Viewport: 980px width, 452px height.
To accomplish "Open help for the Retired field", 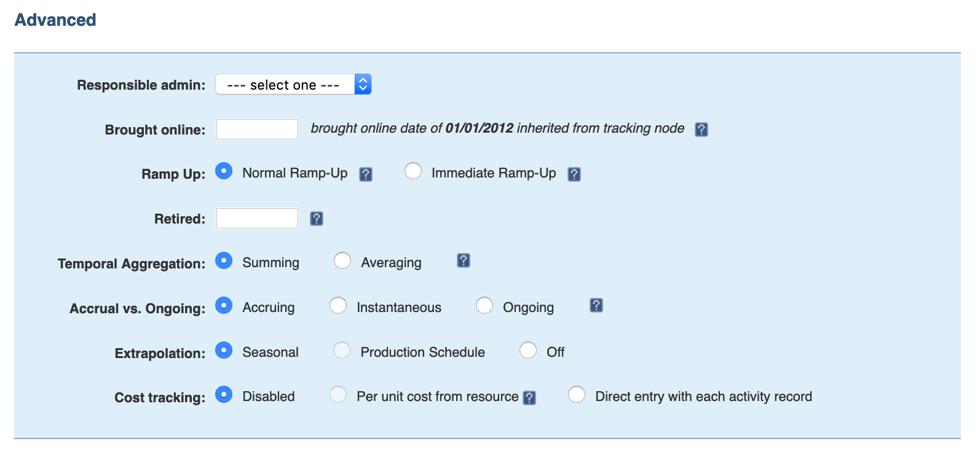I will point(316,219).
